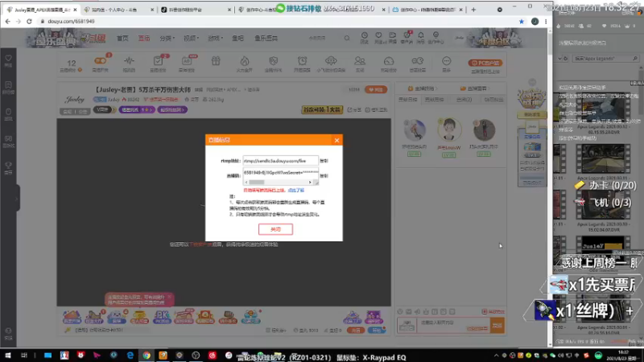Expand the system tray hidden icons chevron
Viewport: 644px width, 362px height.
click(x=496, y=356)
